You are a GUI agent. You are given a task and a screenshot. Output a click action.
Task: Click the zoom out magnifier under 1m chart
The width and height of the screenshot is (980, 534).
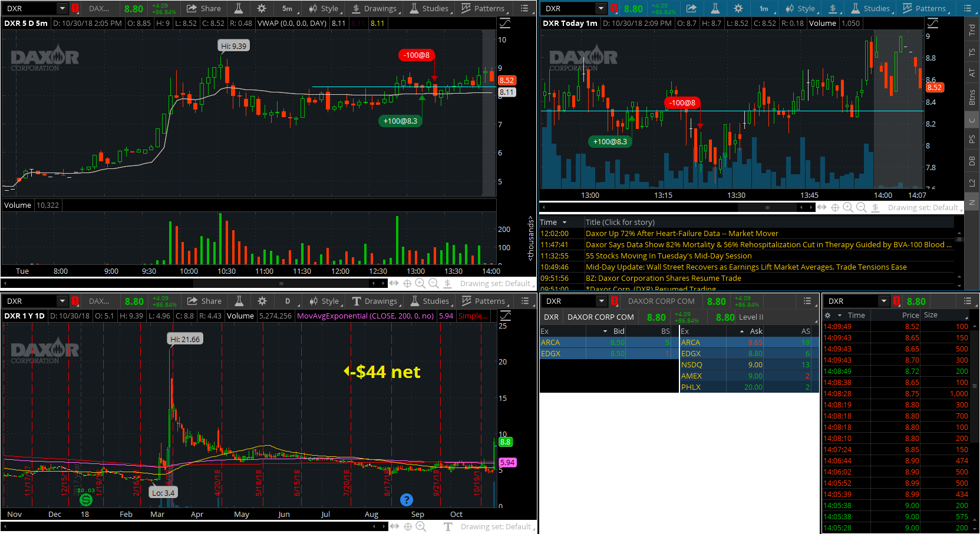click(x=861, y=207)
